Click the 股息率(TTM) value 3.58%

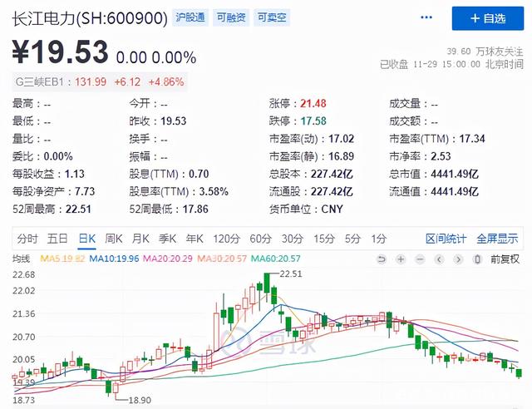tap(214, 191)
